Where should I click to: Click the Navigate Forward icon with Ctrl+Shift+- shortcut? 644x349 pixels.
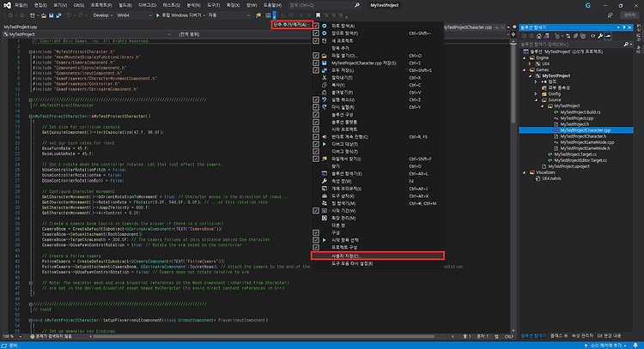tap(324, 33)
